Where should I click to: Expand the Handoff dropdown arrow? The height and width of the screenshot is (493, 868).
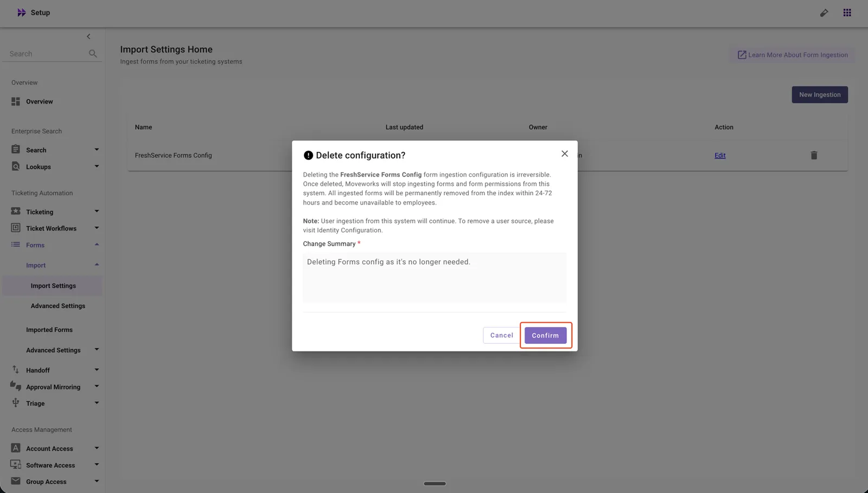(x=97, y=370)
